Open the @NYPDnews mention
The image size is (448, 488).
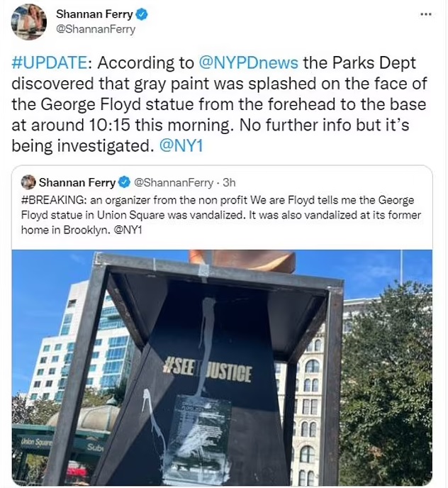click(248, 63)
